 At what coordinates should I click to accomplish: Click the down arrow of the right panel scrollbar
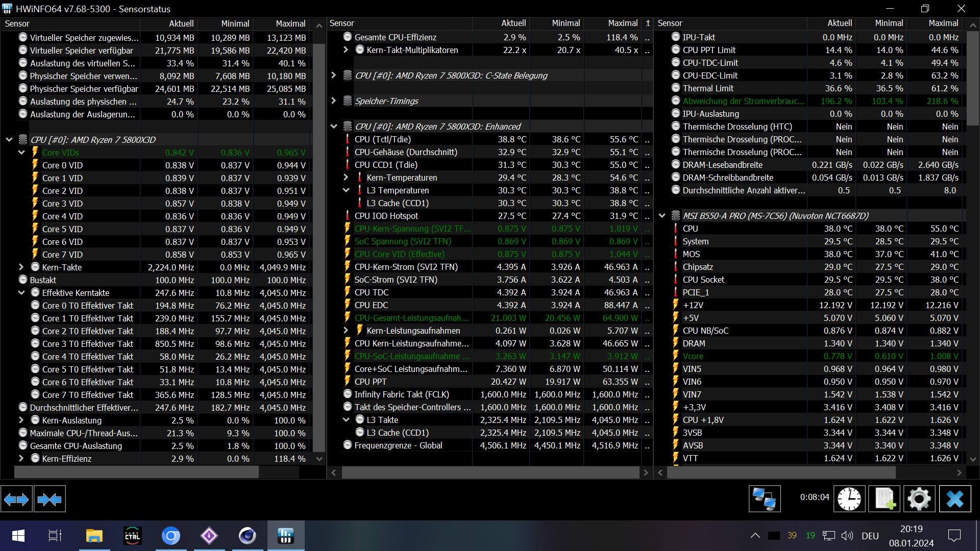click(973, 459)
